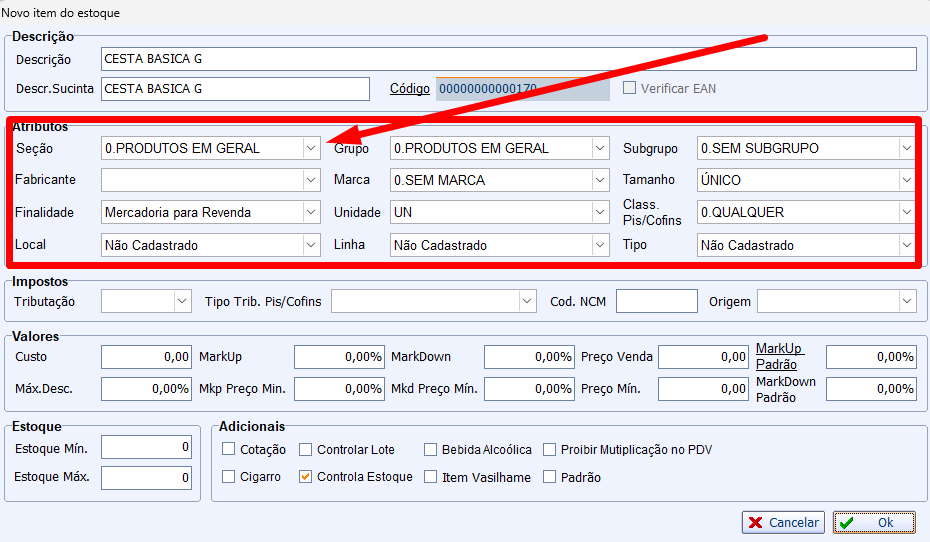Select the Estoque Mín. field
This screenshot has height=542, width=930.
146,448
